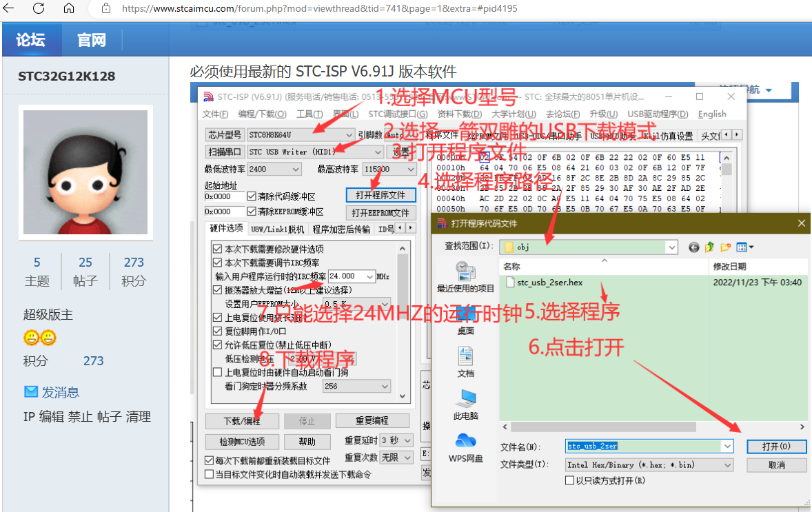
Task: Go to browser home icon
Action: (69, 8)
